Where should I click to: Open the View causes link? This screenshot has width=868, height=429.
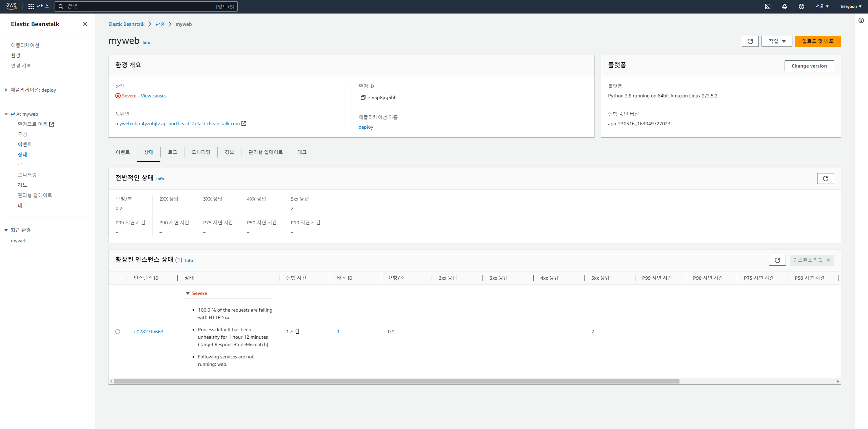click(154, 96)
